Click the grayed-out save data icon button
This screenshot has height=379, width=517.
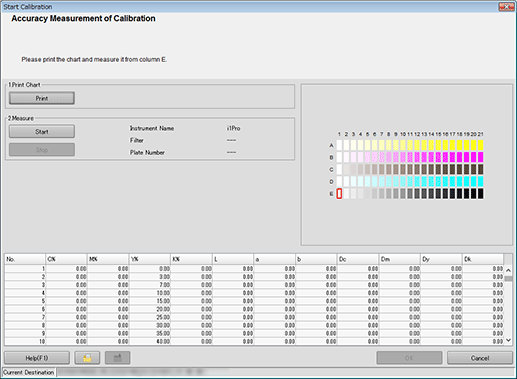(x=117, y=358)
